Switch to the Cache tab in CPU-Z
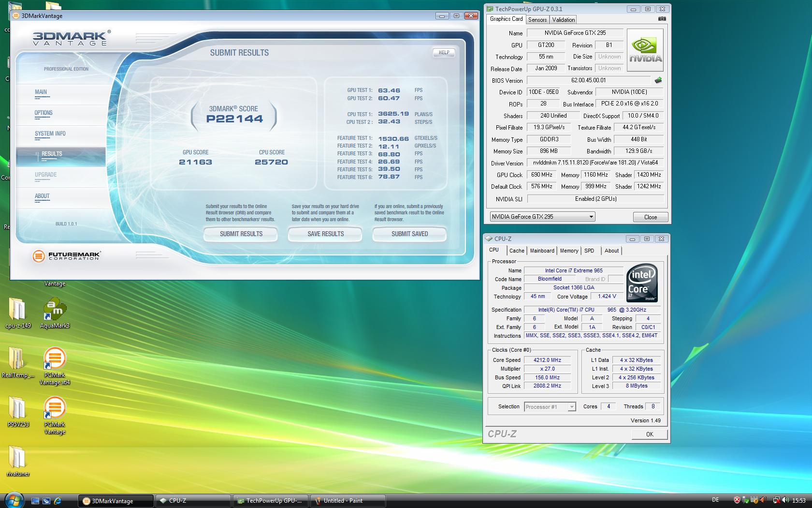Image resolution: width=812 pixels, height=508 pixels. point(517,251)
